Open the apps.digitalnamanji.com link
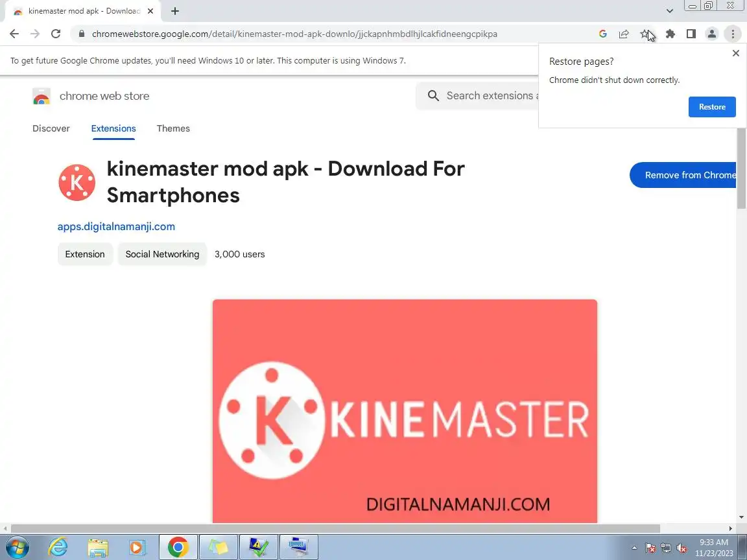The image size is (747, 560). [116, 227]
